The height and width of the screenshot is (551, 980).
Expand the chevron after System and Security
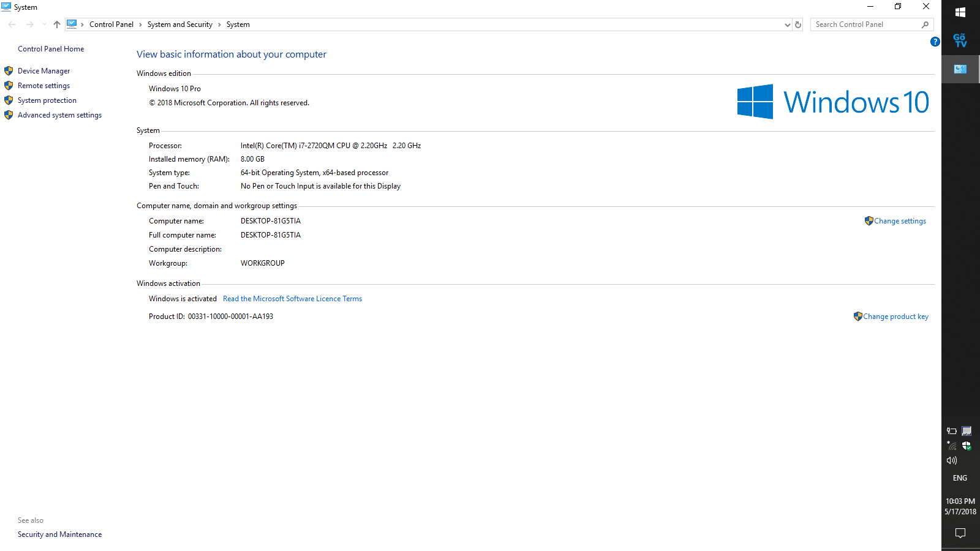(x=219, y=24)
